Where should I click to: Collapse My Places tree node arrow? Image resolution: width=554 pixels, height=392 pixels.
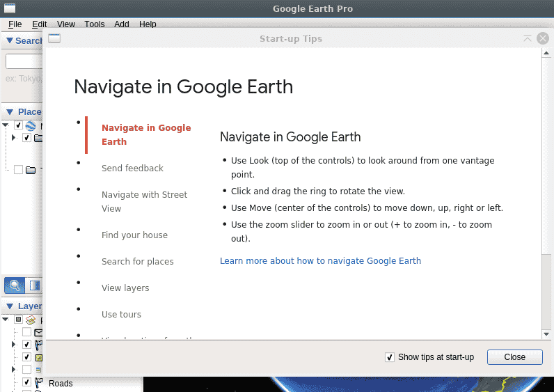coord(6,125)
